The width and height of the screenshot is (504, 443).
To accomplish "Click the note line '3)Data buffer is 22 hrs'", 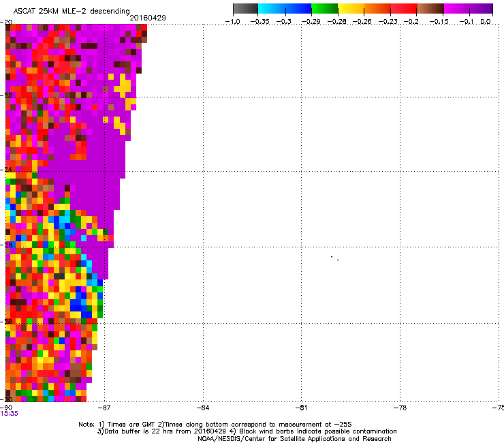I will tap(247, 431).
